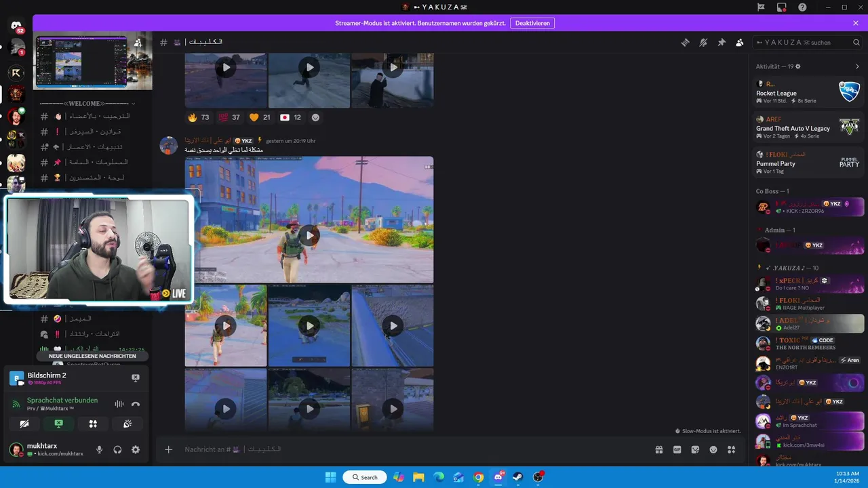This screenshot has height=488, width=868.
Task: Open noise suppression waveform icon
Action: pyautogui.click(x=119, y=404)
